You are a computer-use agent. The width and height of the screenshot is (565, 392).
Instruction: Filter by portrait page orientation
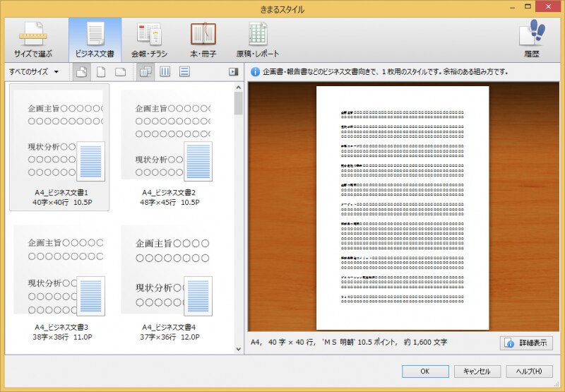pos(101,72)
